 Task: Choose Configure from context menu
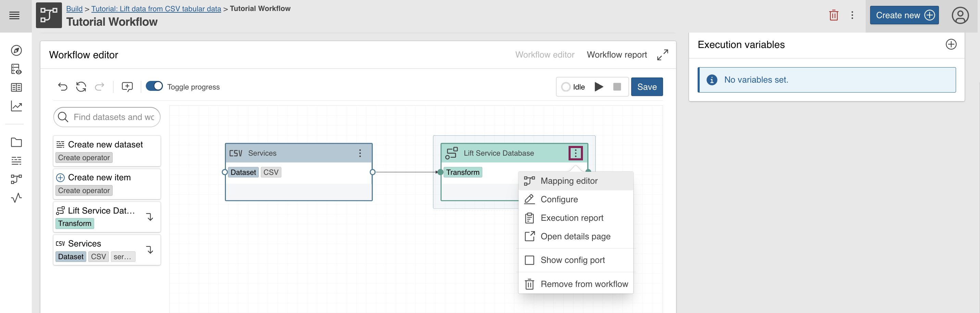(x=576, y=200)
